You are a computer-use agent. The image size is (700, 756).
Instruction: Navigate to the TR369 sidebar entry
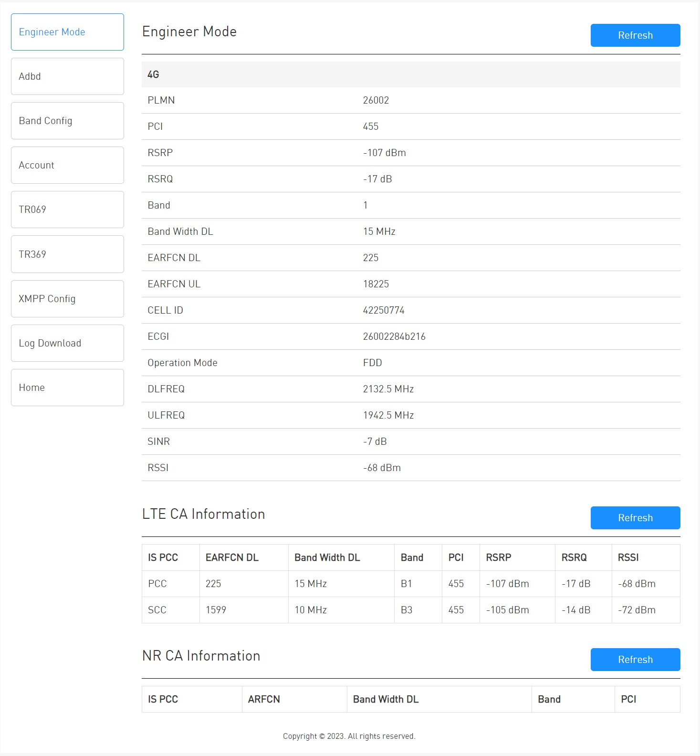point(67,254)
